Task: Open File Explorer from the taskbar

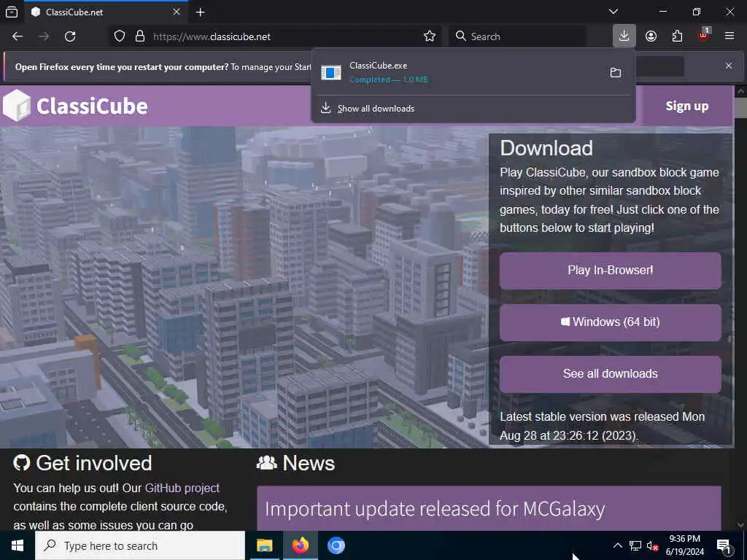Action: (x=264, y=545)
